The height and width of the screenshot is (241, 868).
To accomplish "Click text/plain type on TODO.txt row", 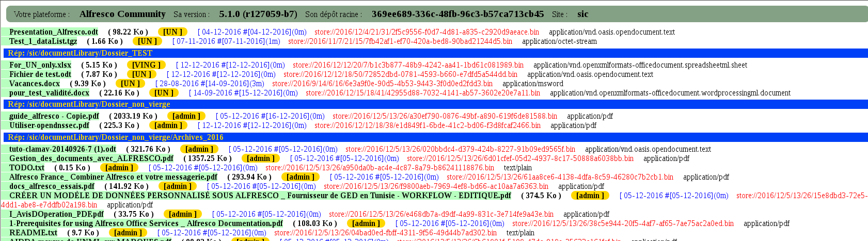I will [x=518, y=168].
